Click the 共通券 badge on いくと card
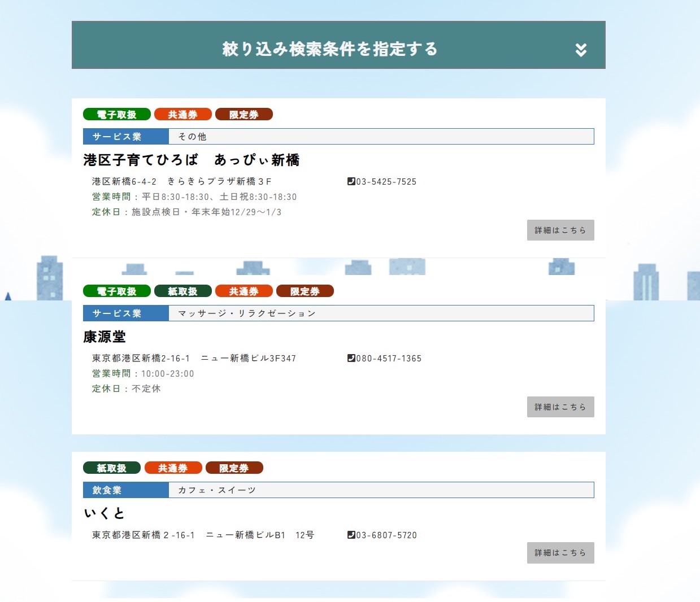This screenshot has height=602, width=700. pyautogui.click(x=173, y=468)
